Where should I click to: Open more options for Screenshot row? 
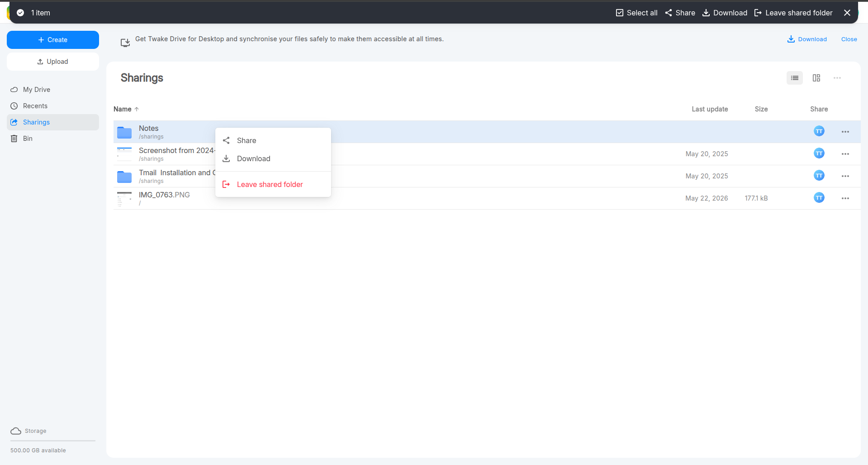(x=845, y=154)
